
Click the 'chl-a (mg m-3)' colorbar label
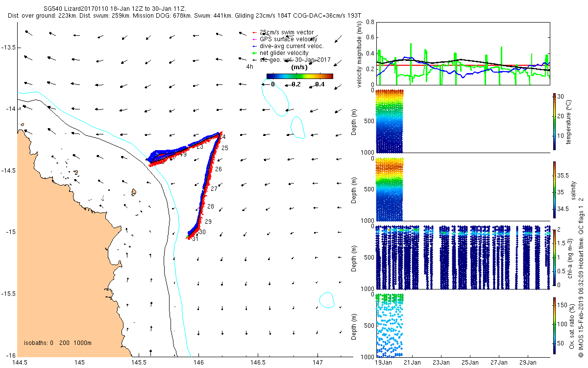click(x=569, y=258)
